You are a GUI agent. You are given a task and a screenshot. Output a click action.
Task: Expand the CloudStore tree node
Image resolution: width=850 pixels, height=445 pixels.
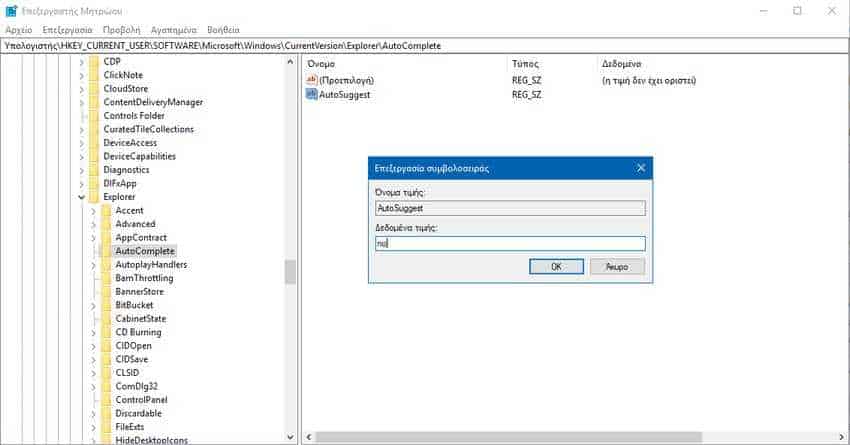(x=81, y=89)
